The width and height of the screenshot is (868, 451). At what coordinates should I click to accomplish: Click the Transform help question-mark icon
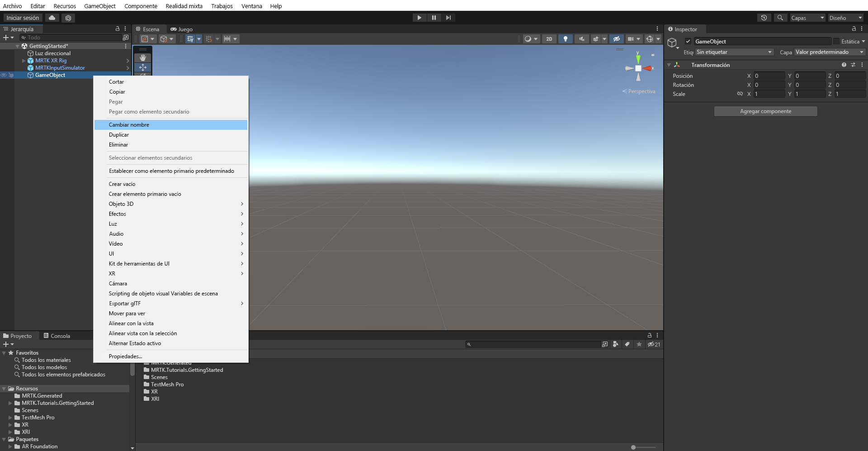pyautogui.click(x=844, y=65)
